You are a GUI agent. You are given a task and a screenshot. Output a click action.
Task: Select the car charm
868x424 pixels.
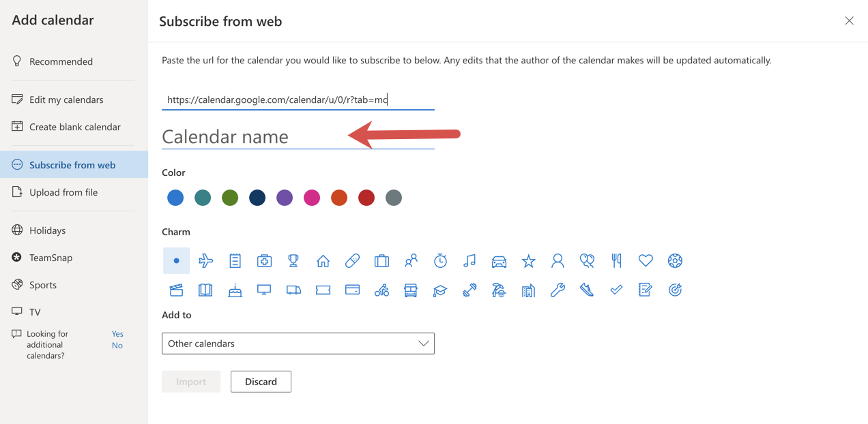499,260
